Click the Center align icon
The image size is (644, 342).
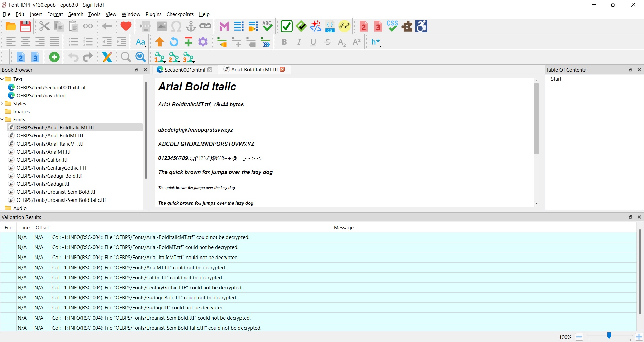click(25, 42)
